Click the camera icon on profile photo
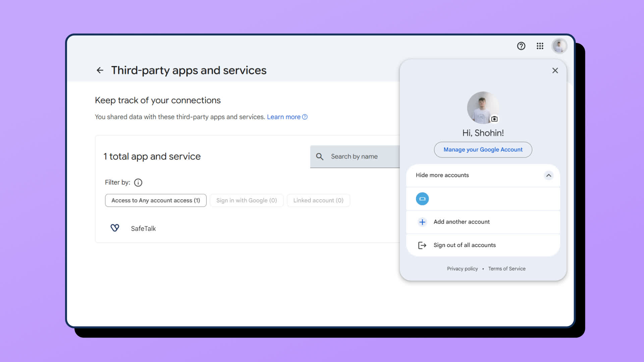 pos(494,119)
